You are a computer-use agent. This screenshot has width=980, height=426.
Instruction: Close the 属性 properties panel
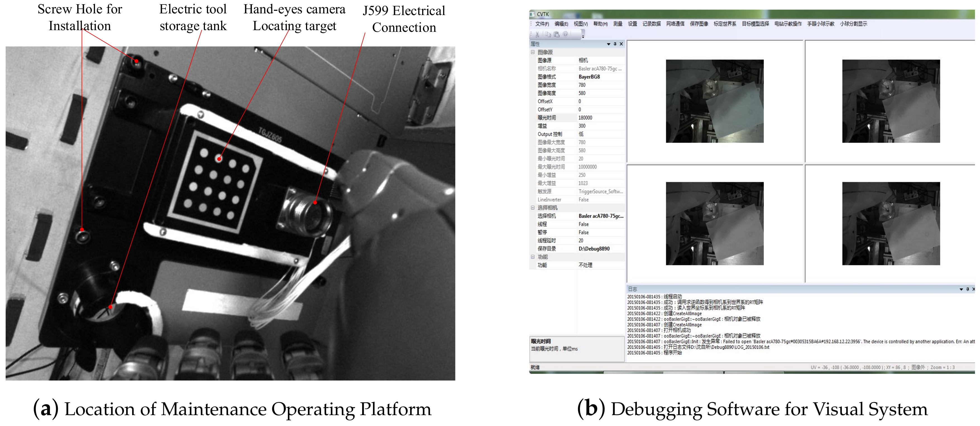click(x=621, y=44)
